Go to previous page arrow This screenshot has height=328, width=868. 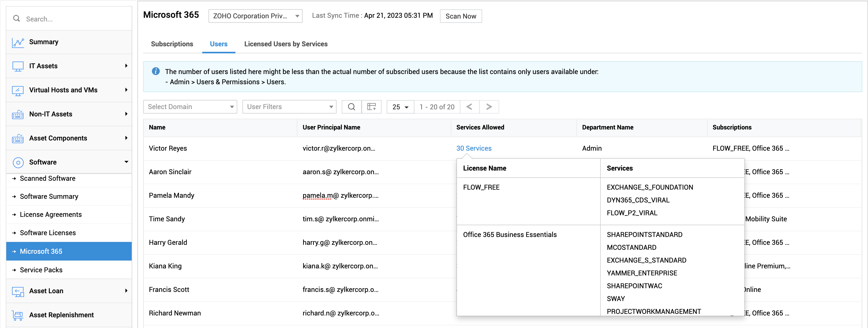[469, 107]
